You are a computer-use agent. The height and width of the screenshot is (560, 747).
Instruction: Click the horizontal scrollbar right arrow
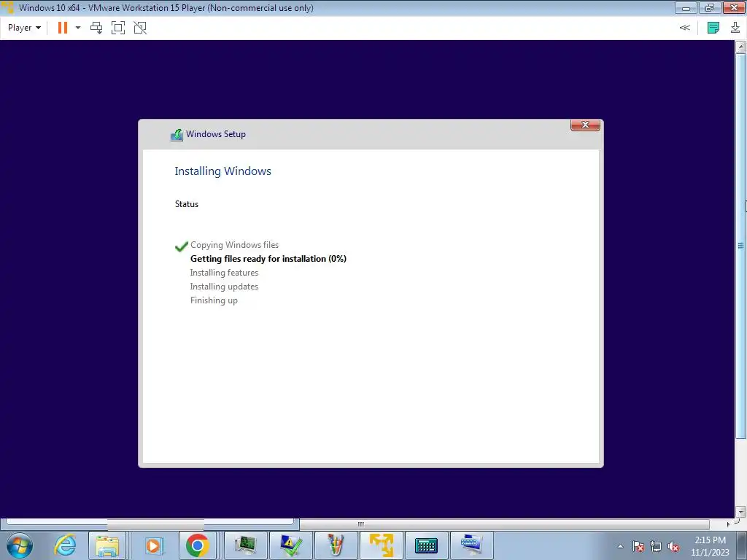728,524
